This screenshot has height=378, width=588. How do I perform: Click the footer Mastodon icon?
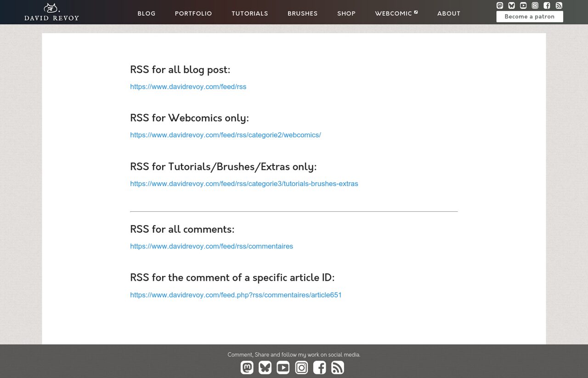247,367
